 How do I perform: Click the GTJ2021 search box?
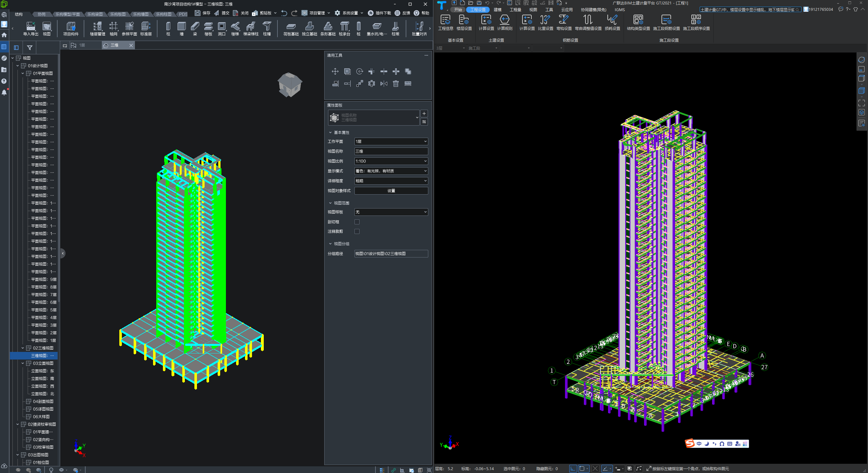[750, 10]
